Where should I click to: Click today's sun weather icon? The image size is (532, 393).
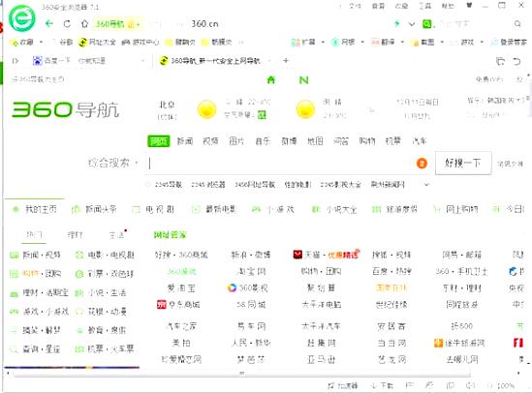(206, 109)
